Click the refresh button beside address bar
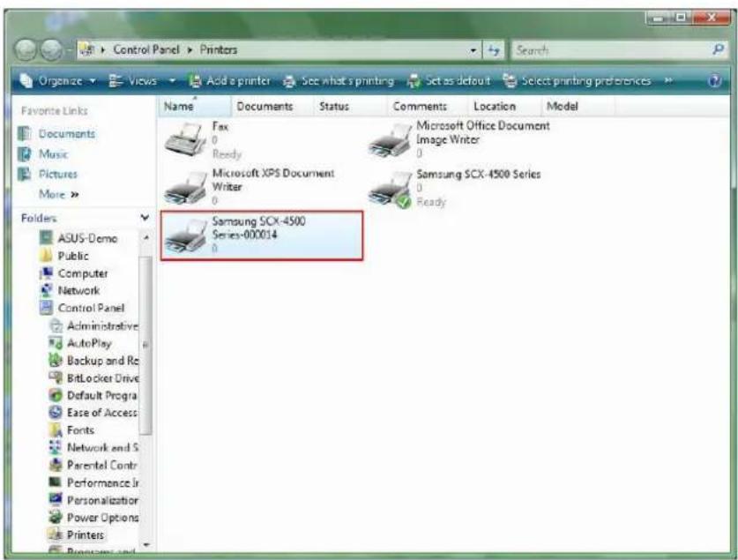 click(493, 50)
